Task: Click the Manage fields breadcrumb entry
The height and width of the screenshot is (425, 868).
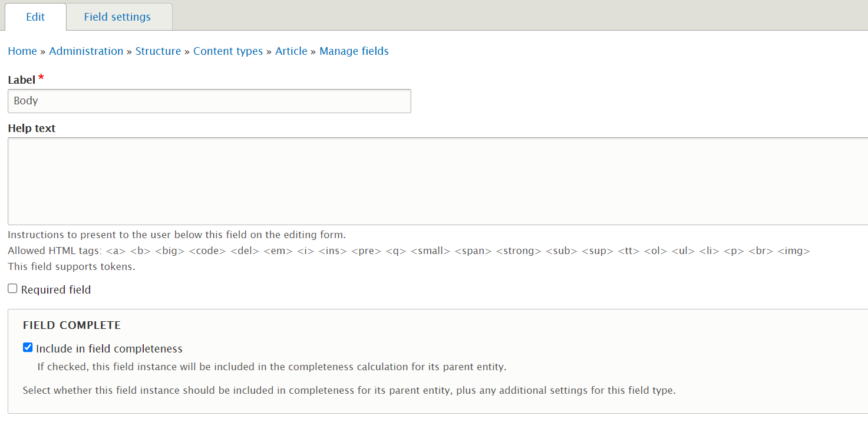Action: click(x=354, y=51)
